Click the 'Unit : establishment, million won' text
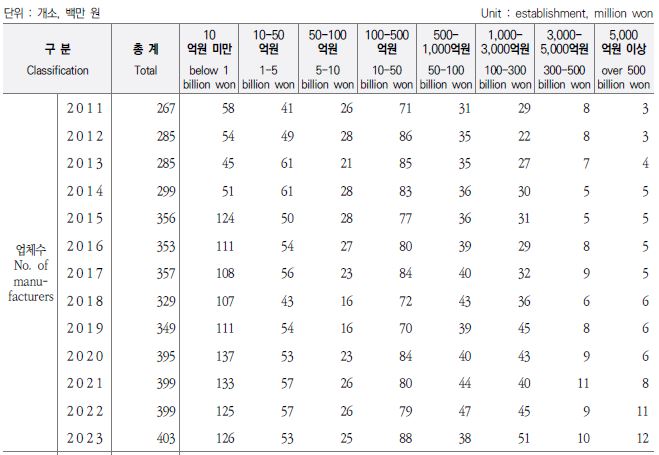This screenshot has height=455, width=659. coord(567,13)
